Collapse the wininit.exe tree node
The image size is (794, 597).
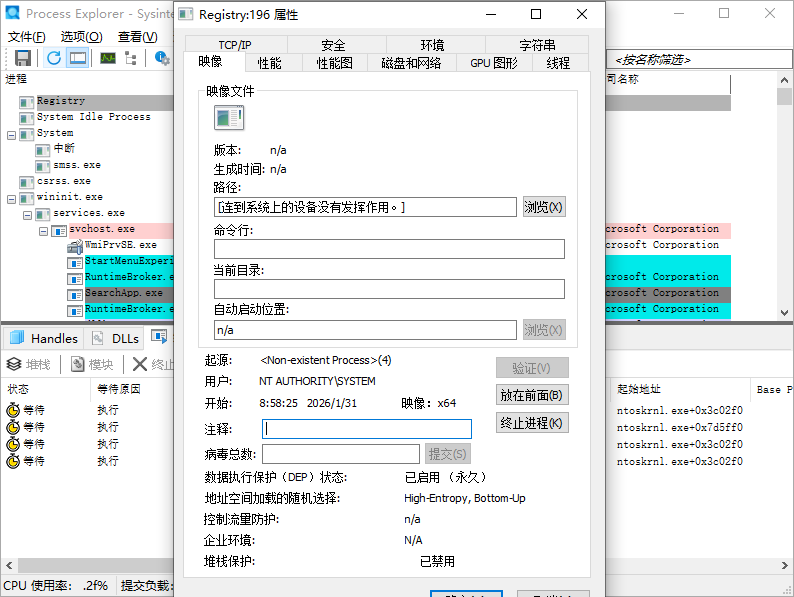[x=12, y=199]
